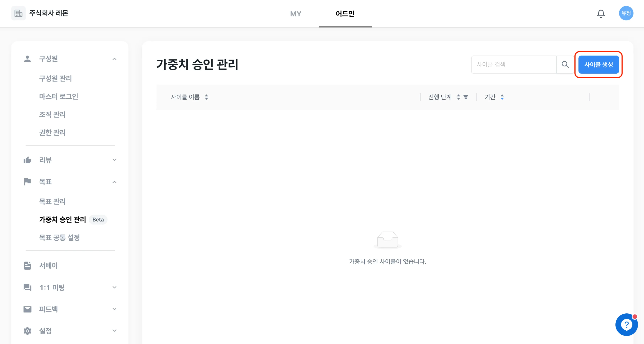The image size is (644, 344).
Task: Expand the 피드백 section chevron
Action: [x=114, y=309]
